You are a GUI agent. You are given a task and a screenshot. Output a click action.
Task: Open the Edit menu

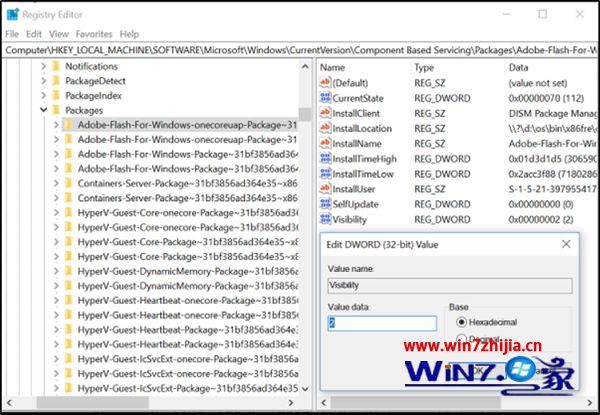point(34,34)
